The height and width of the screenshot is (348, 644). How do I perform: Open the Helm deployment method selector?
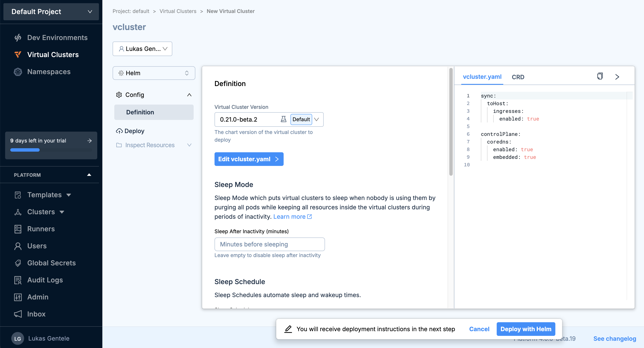click(x=154, y=73)
